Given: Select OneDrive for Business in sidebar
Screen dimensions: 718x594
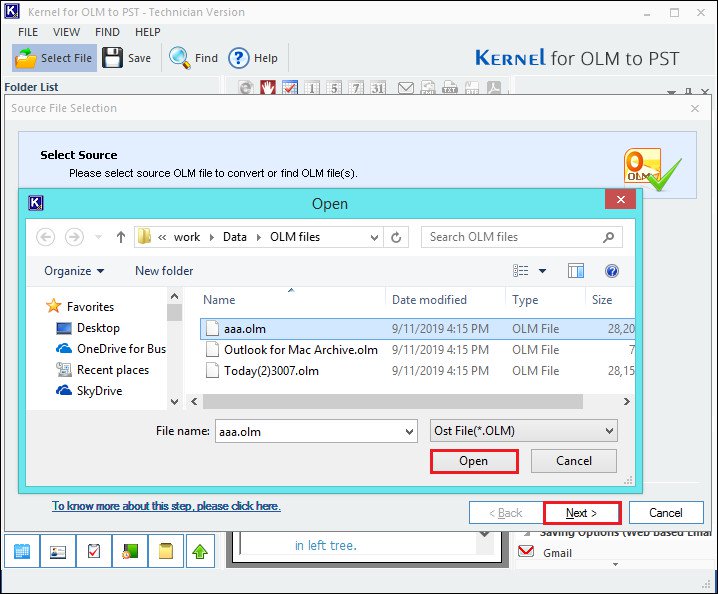Looking at the screenshot, I should click(x=111, y=349).
